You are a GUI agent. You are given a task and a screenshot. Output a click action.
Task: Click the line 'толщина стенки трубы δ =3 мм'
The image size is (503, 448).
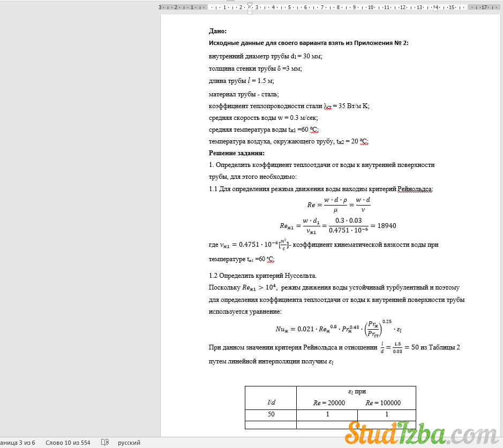click(255, 69)
